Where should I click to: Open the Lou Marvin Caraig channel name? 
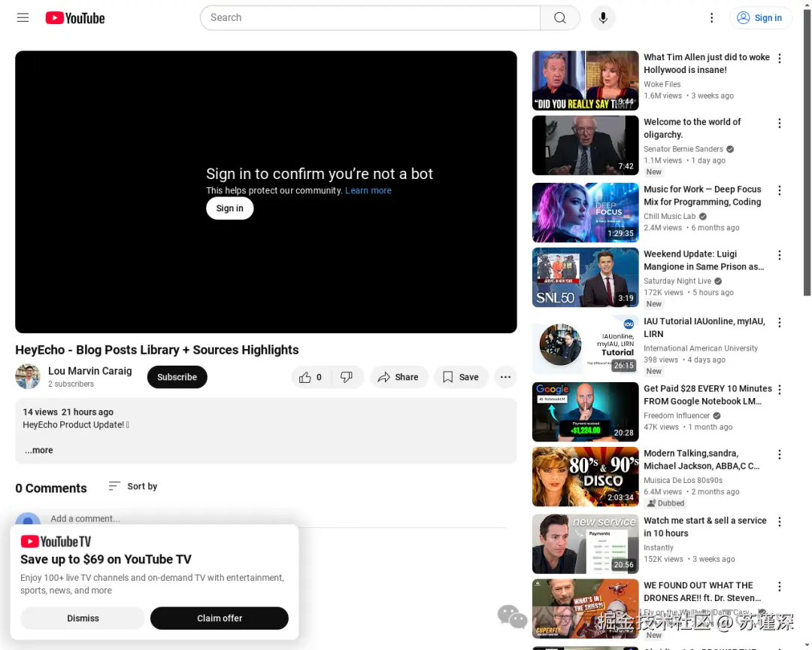pos(90,371)
